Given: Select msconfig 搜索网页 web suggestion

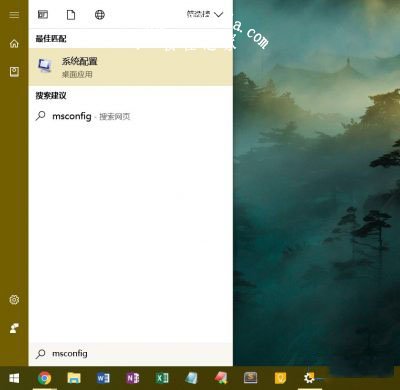Looking at the screenshot, I should pos(131,116).
